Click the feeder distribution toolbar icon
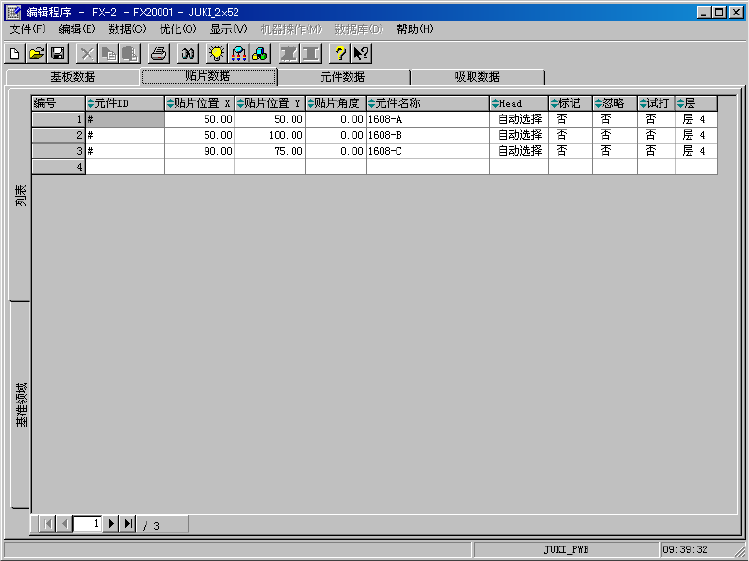749x561 pixels. (238, 54)
